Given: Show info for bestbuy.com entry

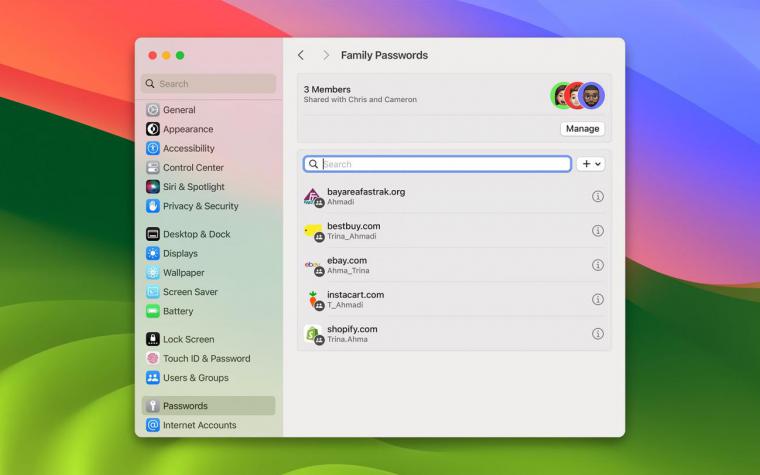Looking at the screenshot, I should tap(598, 231).
